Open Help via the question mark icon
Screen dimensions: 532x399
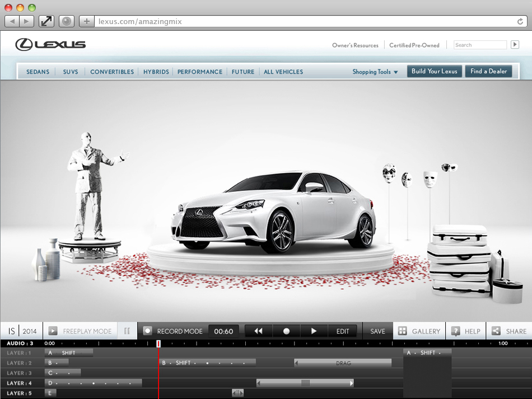[456, 331]
